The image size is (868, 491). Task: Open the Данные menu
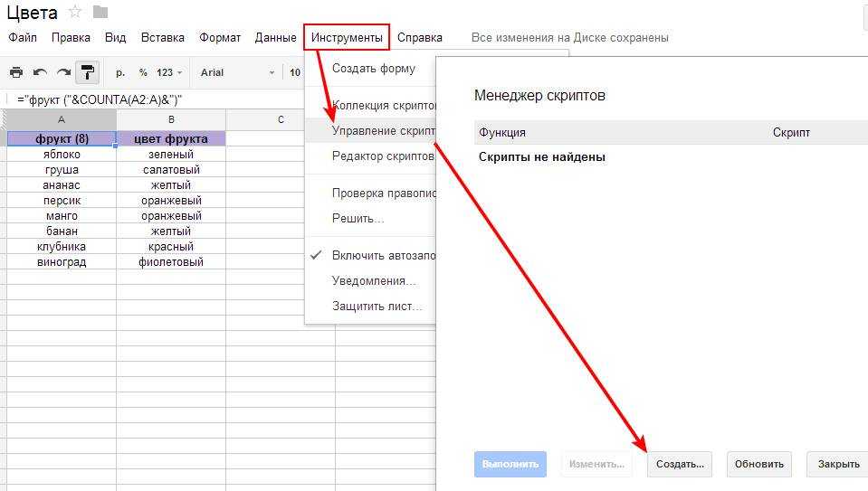[x=276, y=38]
